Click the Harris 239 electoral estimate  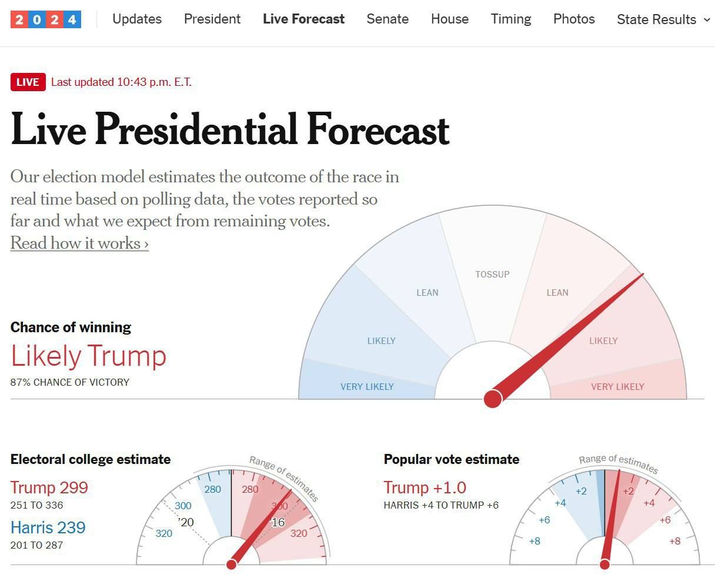[x=48, y=527]
